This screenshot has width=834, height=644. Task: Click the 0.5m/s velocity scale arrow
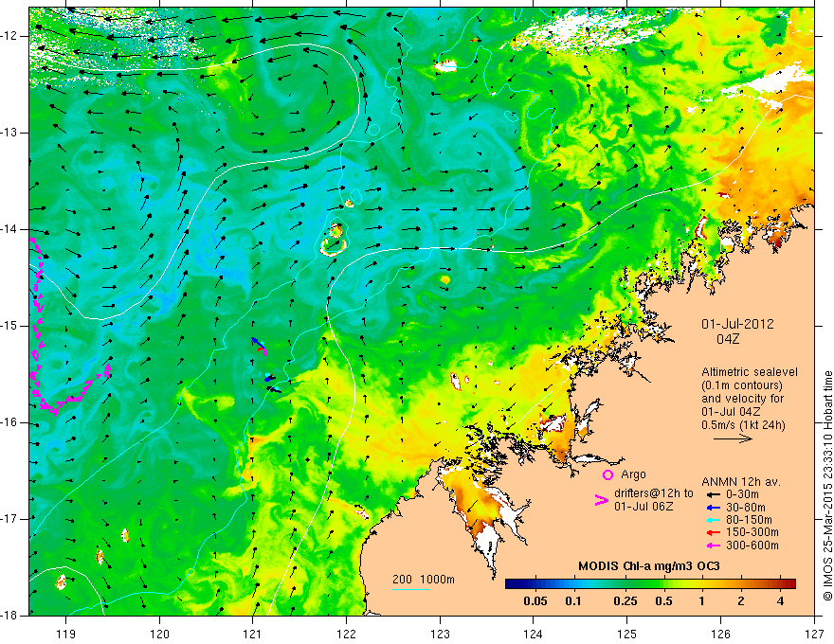point(733,438)
